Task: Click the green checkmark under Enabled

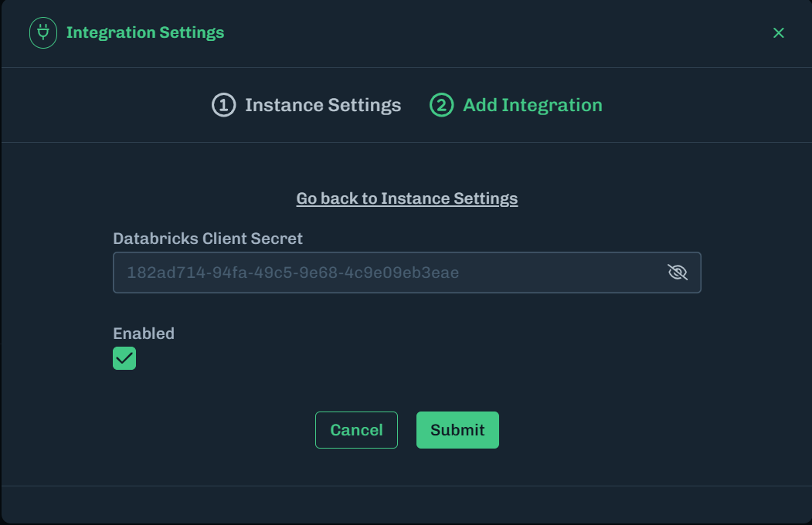Action: [x=124, y=358]
